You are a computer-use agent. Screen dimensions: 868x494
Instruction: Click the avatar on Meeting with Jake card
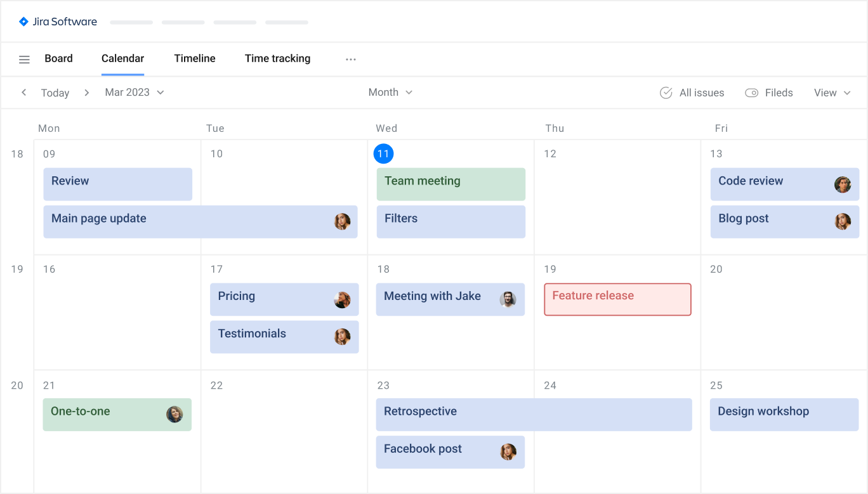508,299
